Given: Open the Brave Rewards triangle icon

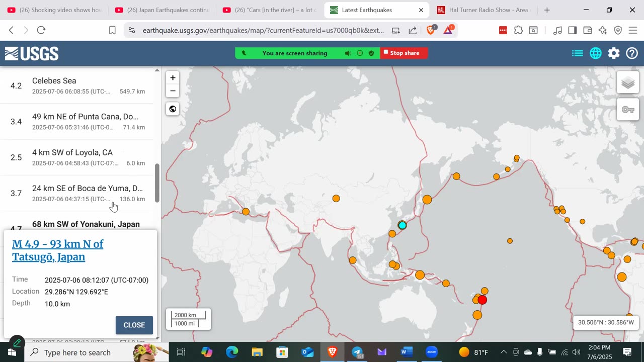Looking at the screenshot, I should (x=448, y=30).
